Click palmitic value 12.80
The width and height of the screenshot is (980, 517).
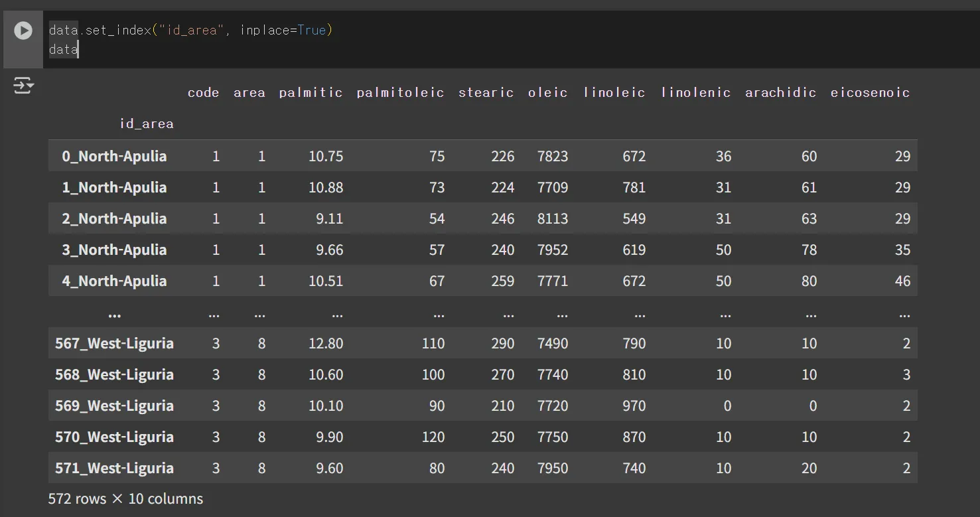point(326,344)
